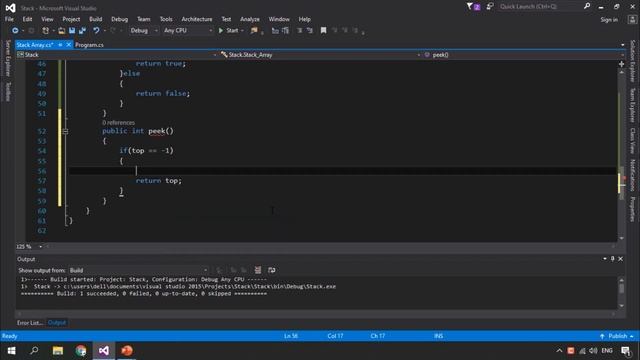640x360 pixels.
Task: Open the Analyze menu
Action: click(249, 19)
